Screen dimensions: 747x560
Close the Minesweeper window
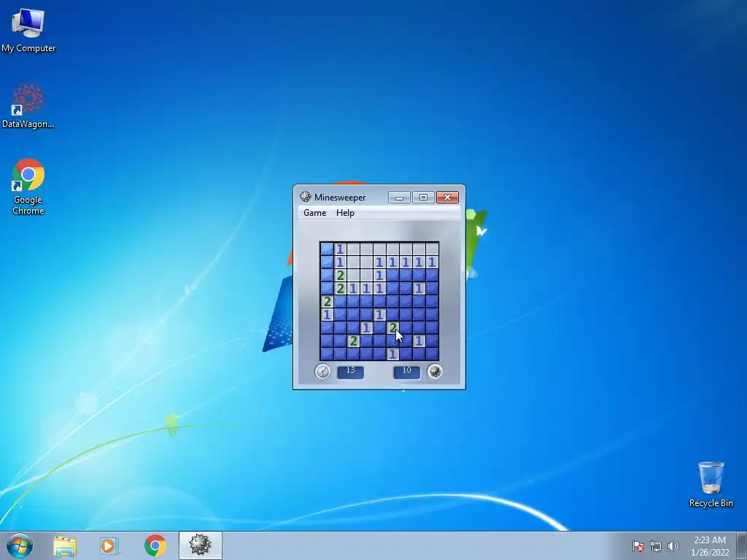point(447,197)
